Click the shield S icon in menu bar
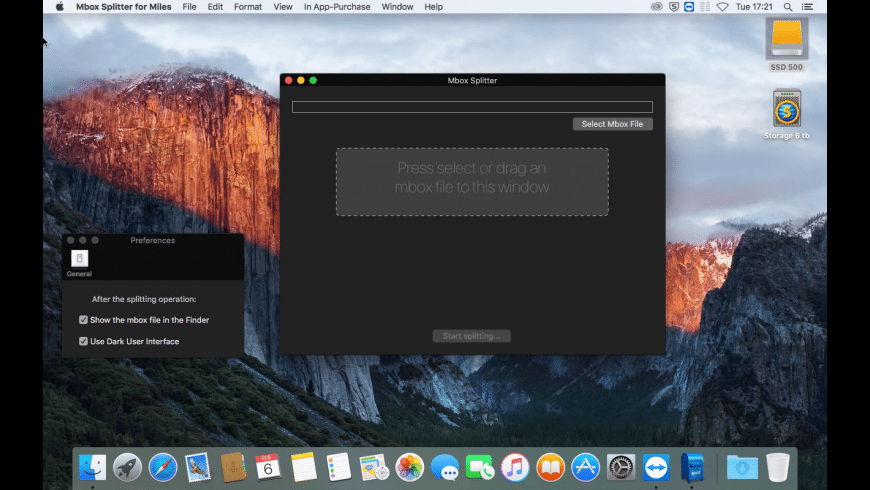The image size is (870, 490). click(674, 7)
